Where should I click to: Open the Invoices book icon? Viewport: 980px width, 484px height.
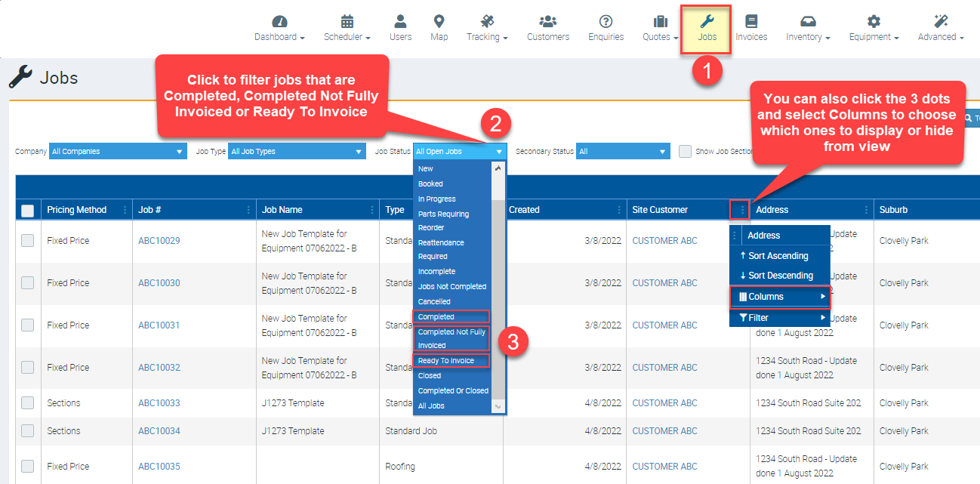[x=751, y=21]
